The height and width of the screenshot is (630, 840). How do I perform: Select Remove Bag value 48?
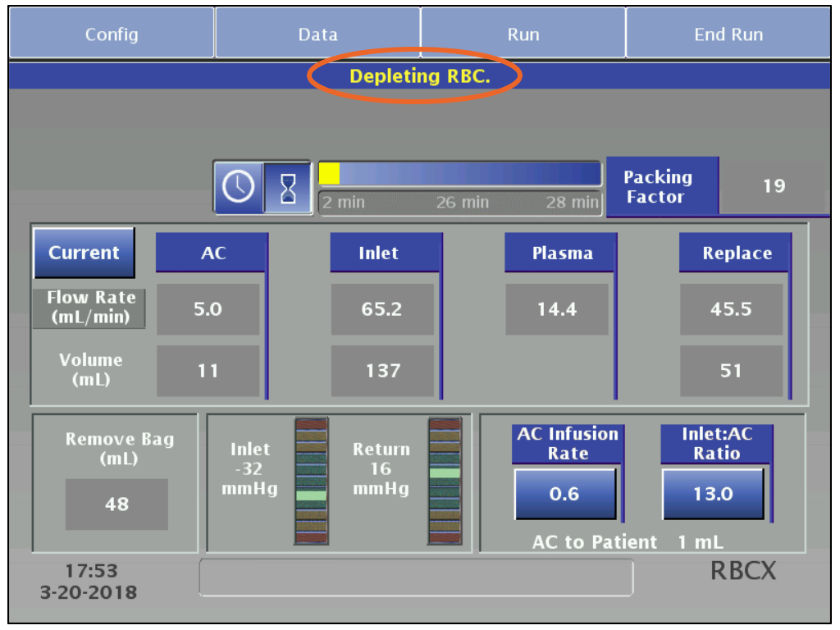116,504
